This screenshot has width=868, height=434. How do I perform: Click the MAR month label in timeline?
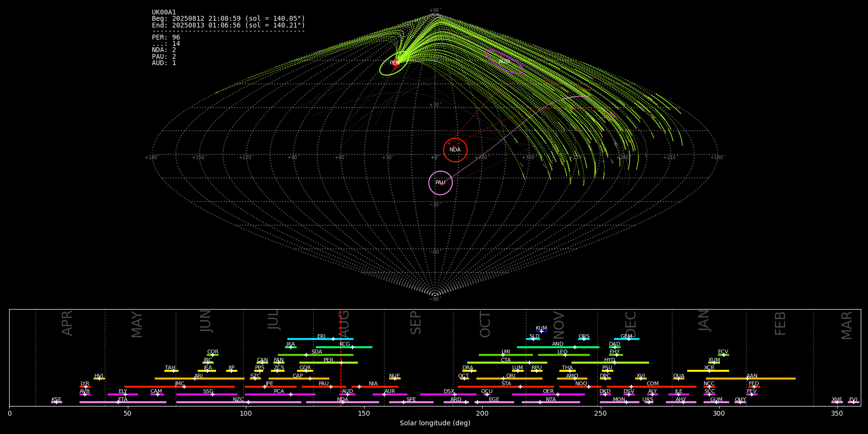[847, 325]
